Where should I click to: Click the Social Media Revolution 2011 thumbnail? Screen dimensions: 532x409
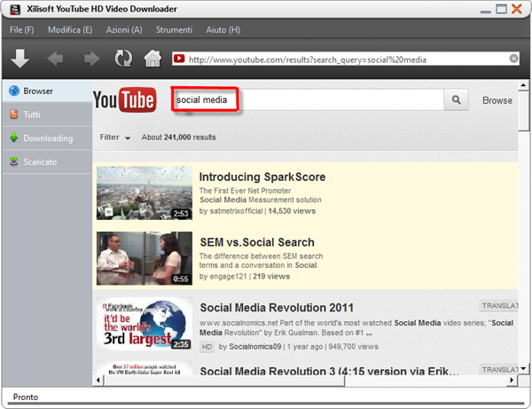coord(145,324)
